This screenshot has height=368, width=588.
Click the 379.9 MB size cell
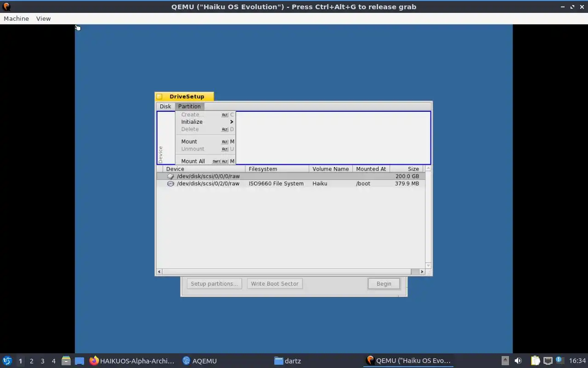pos(407,184)
